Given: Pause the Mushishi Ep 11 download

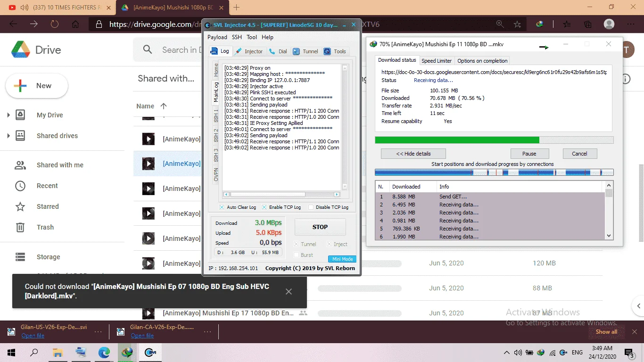Looking at the screenshot, I should tap(529, 154).
